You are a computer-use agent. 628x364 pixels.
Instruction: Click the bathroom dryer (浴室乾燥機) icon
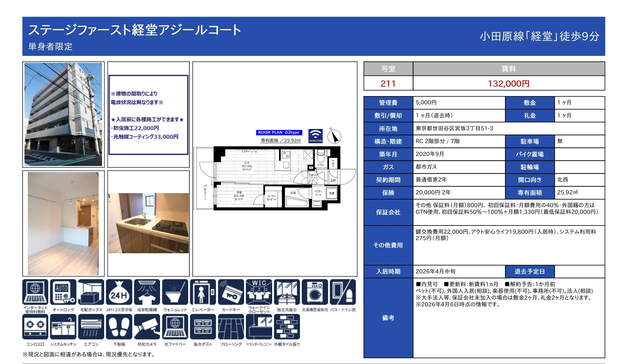pyautogui.click(x=147, y=292)
